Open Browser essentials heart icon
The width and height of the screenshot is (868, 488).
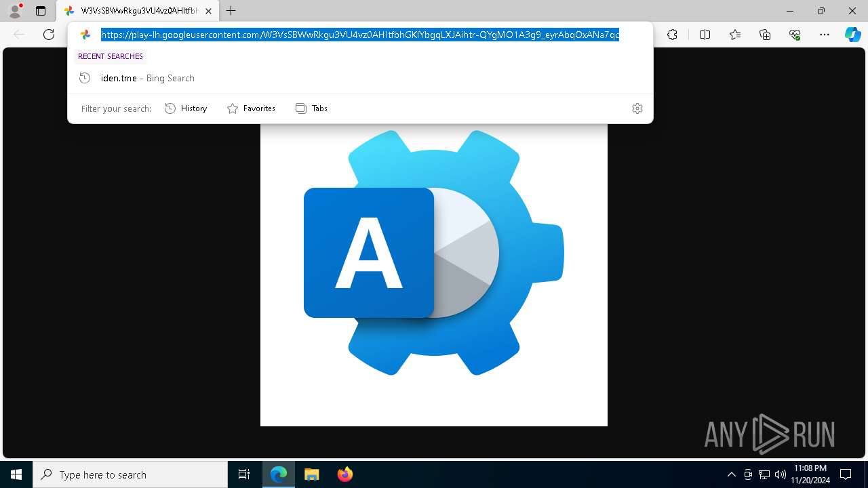click(795, 35)
